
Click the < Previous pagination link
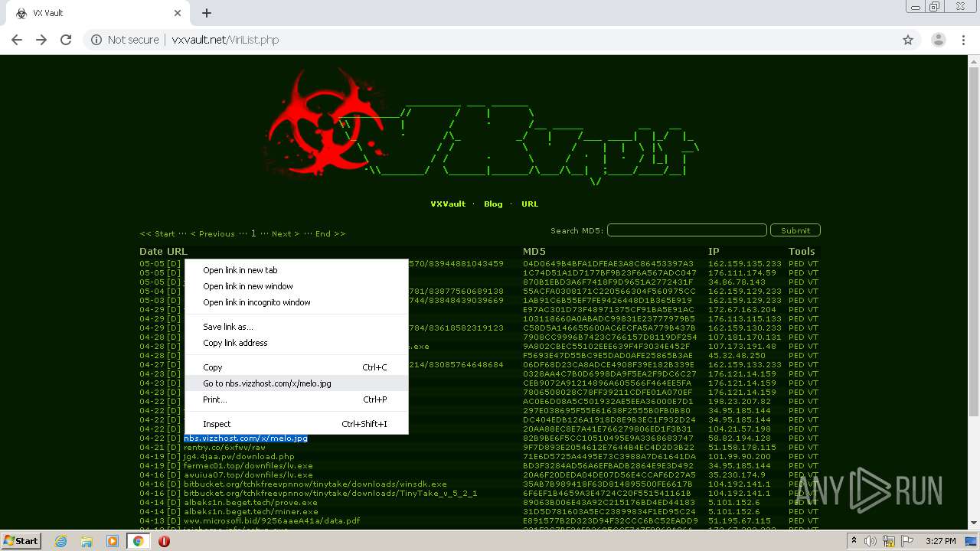pyautogui.click(x=212, y=233)
